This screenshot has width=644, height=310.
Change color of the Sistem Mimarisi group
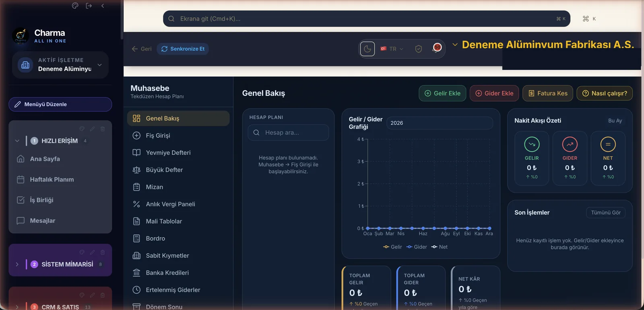[82, 252]
